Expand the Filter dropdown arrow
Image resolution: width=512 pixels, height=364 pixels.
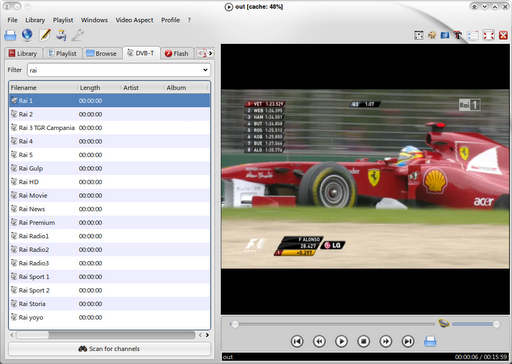pyautogui.click(x=205, y=70)
